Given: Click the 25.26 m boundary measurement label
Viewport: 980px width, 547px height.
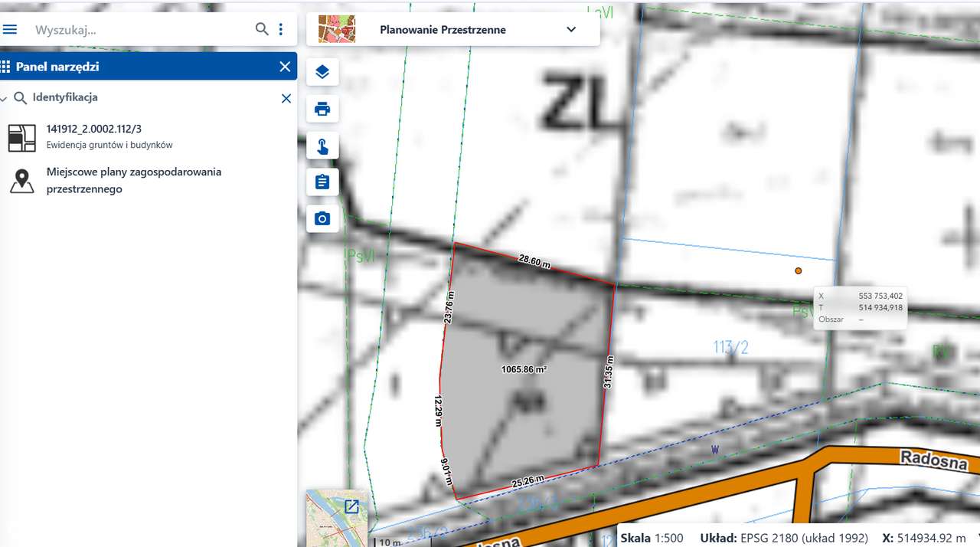Looking at the screenshot, I should coord(528,483).
